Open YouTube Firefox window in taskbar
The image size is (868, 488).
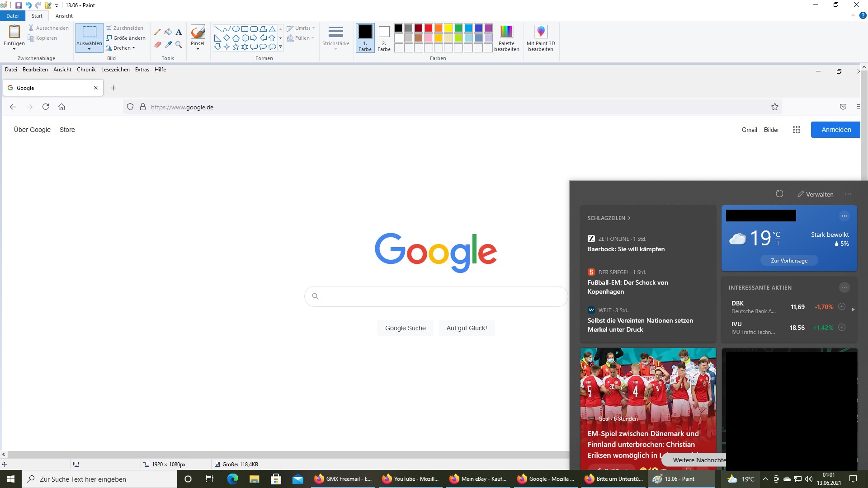(410, 479)
